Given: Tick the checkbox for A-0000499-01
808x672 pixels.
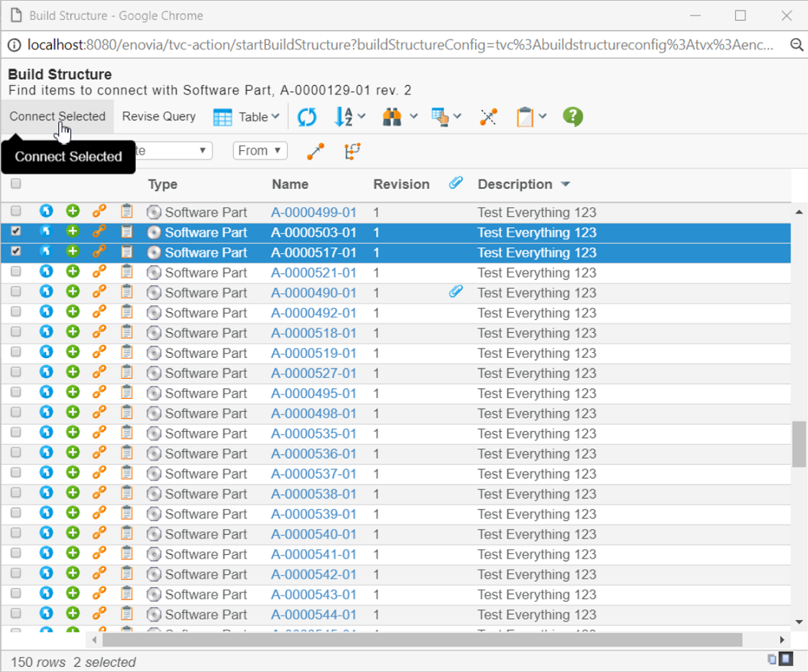Looking at the screenshot, I should coord(16,212).
